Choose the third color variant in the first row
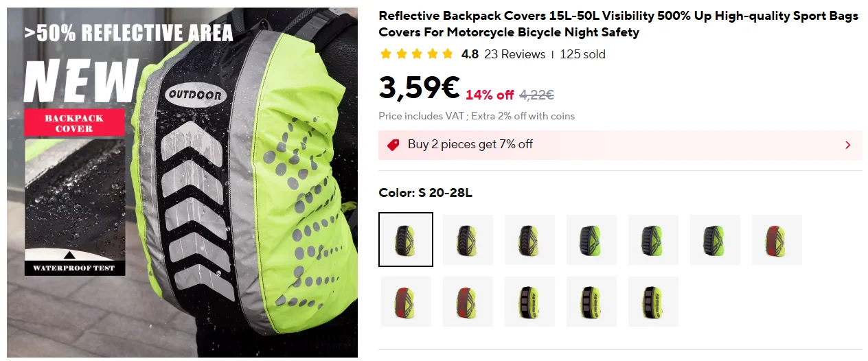The width and height of the screenshot is (868, 361). click(529, 240)
